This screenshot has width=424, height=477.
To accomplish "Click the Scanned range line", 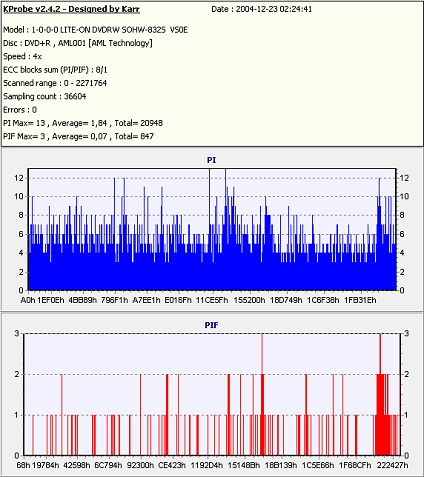I will point(55,83).
